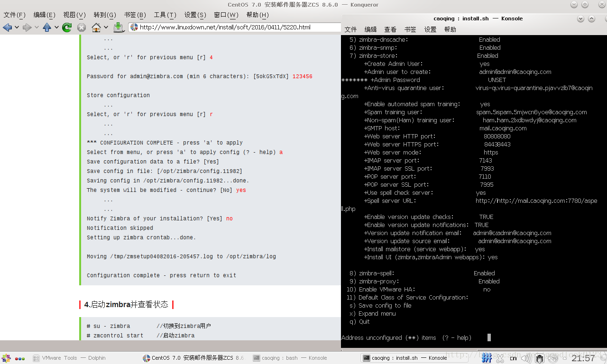The width and height of the screenshot is (607, 364).
Task: Open the speaker volume tray icon
Action: pyautogui.click(x=525, y=358)
